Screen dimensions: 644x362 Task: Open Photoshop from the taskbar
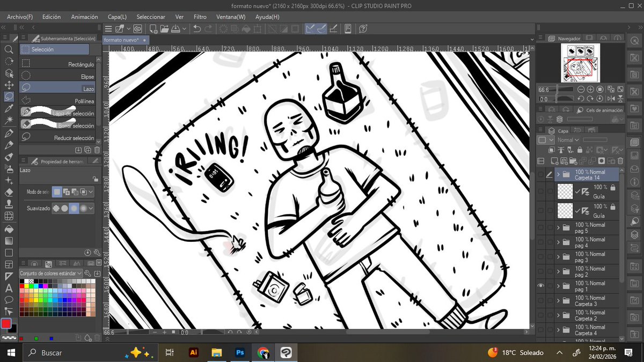pyautogui.click(x=240, y=352)
